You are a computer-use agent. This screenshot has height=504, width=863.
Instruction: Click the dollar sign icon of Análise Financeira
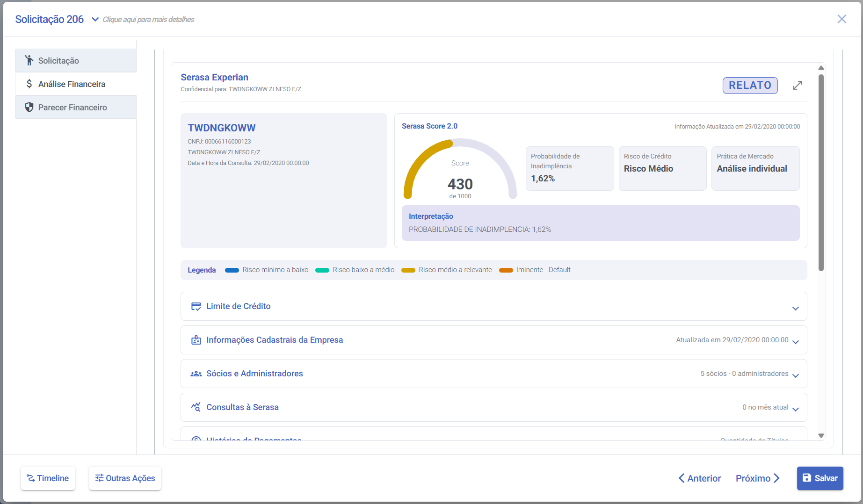click(29, 84)
